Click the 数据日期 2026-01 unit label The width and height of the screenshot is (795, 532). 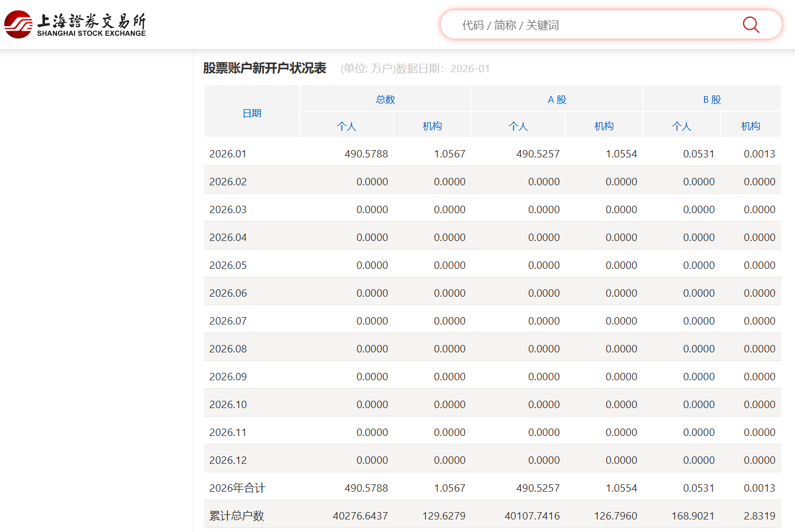pos(415,69)
